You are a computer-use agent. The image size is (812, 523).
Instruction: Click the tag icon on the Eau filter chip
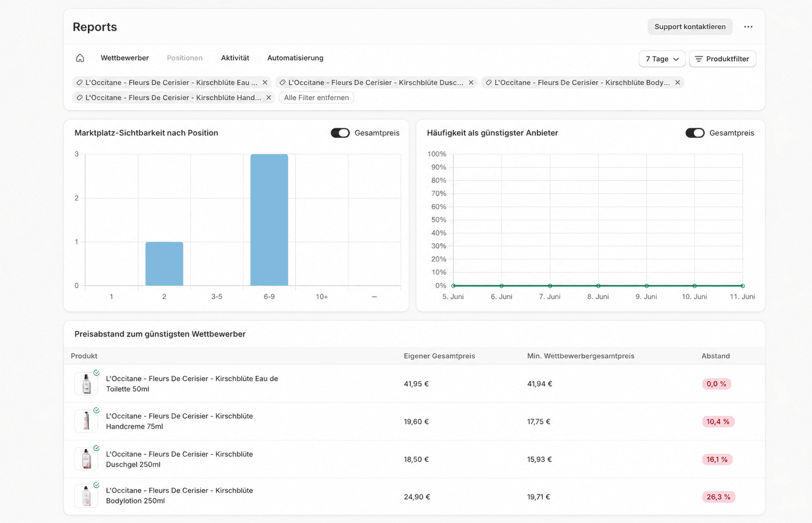80,83
